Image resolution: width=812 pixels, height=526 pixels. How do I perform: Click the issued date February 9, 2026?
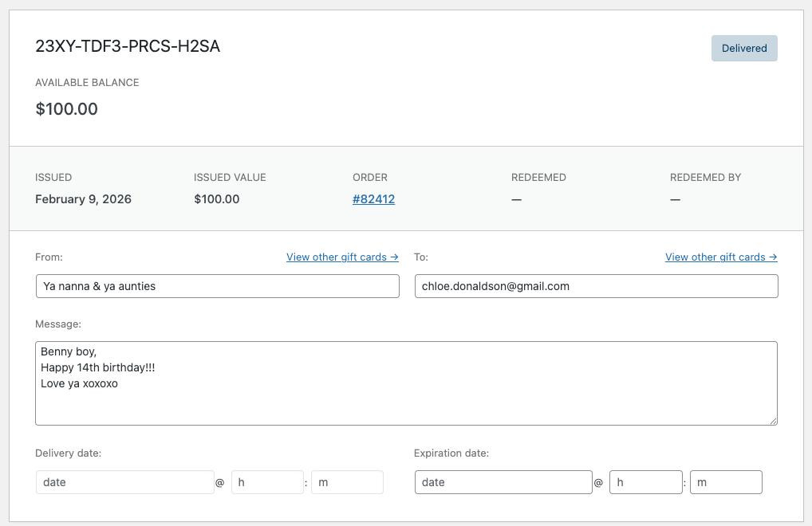pos(83,199)
